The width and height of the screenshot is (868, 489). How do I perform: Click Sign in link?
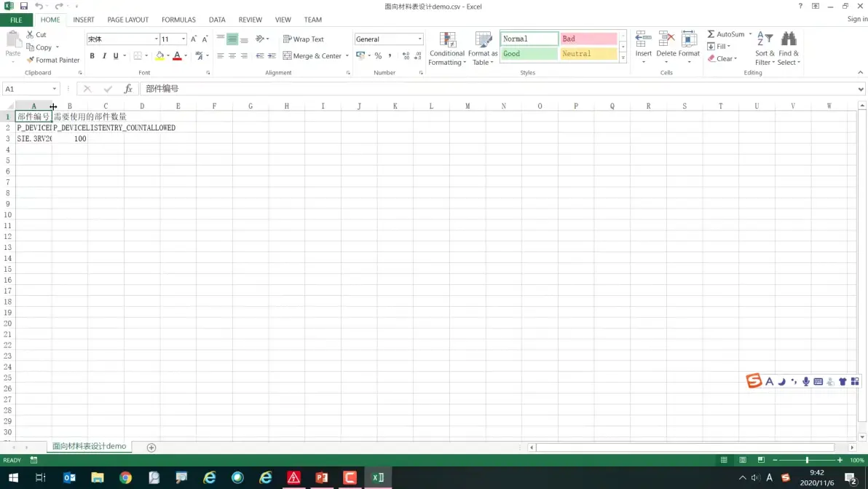pos(857,19)
